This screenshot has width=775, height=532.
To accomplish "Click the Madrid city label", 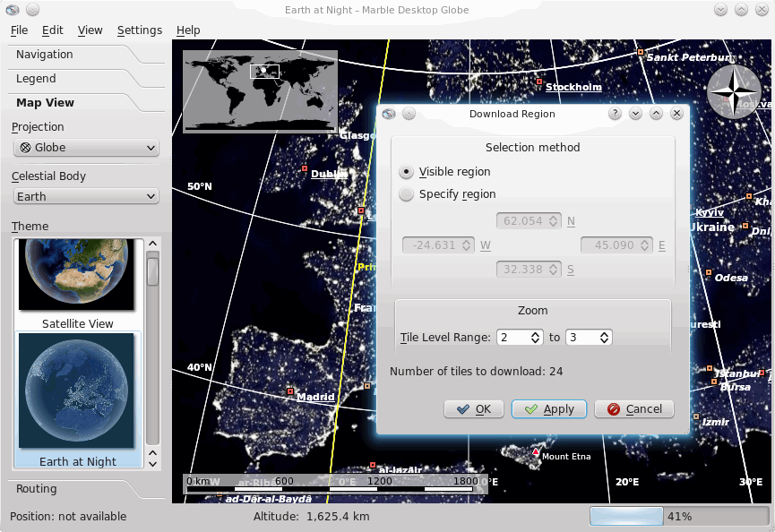I will [x=315, y=397].
